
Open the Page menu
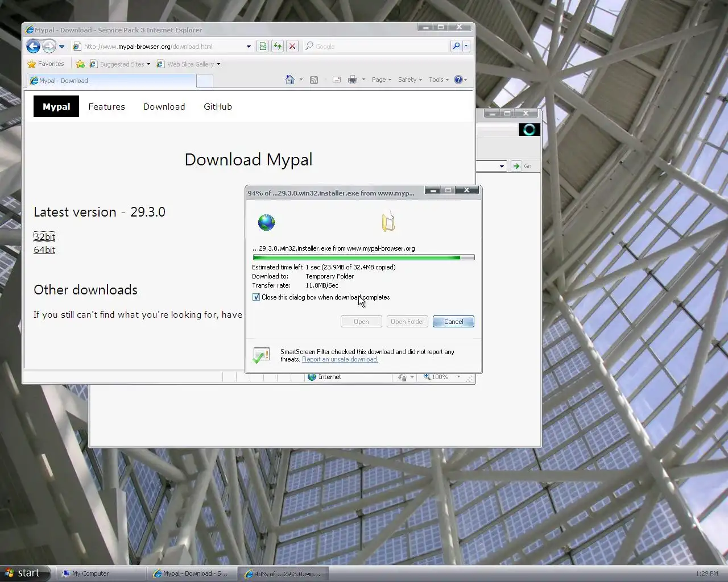[x=382, y=80]
